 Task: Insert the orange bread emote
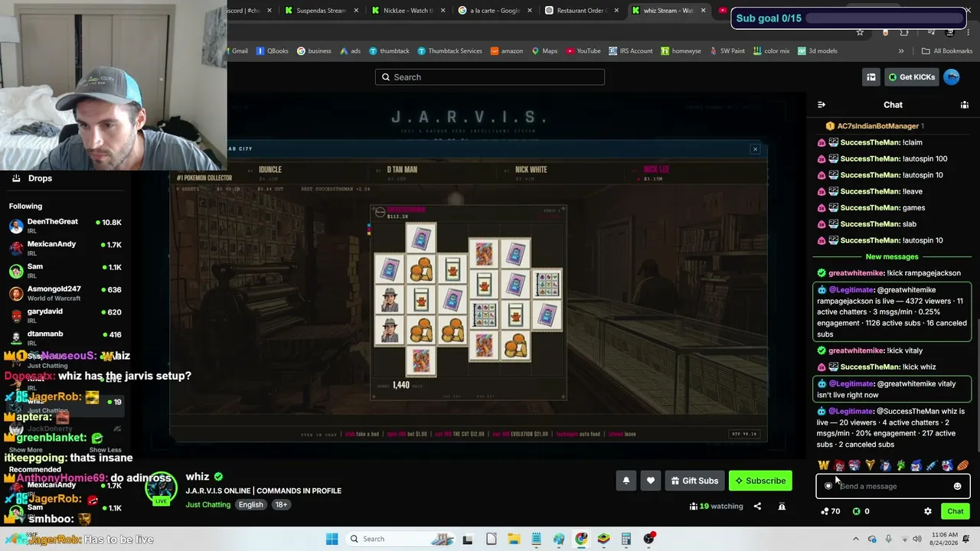click(962, 465)
